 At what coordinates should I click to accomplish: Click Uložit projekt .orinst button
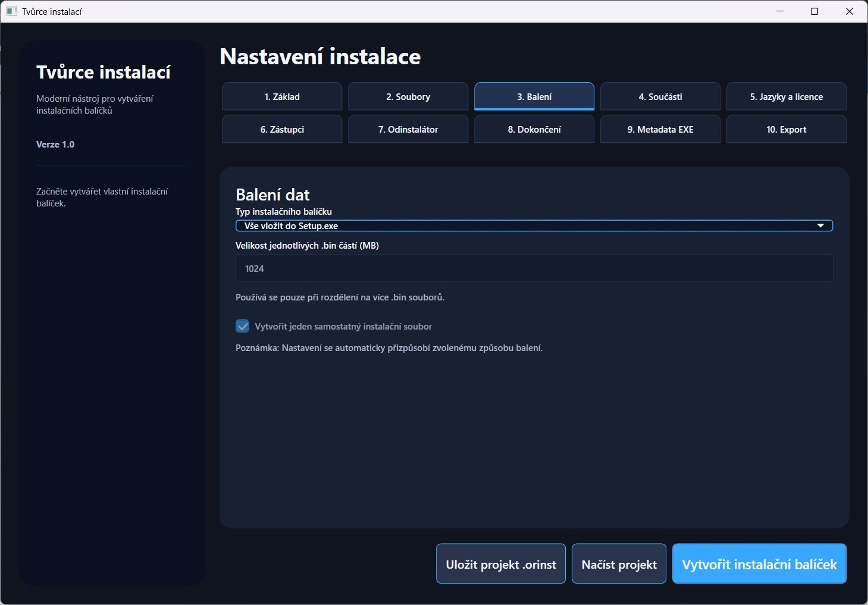pos(501,564)
